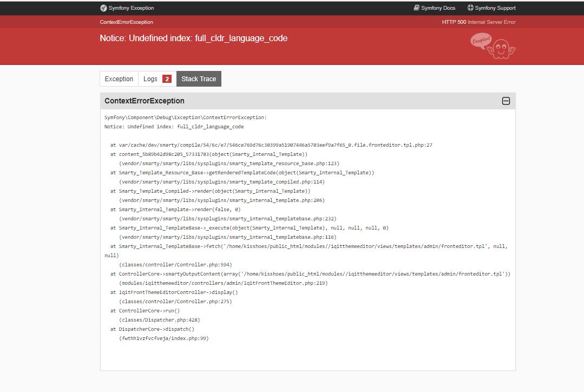Viewport: 584px width, 392px height.
Task: Click the ContextErrorException breadcrumb in red bar
Action: click(x=126, y=22)
